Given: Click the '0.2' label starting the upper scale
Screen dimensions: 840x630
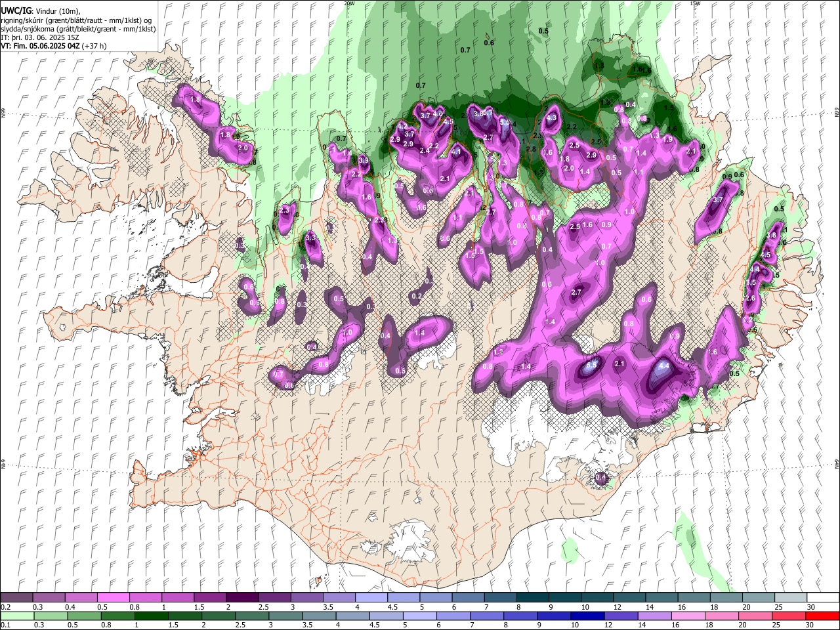Looking at the screenshot, I should click(x=5, y=607).
